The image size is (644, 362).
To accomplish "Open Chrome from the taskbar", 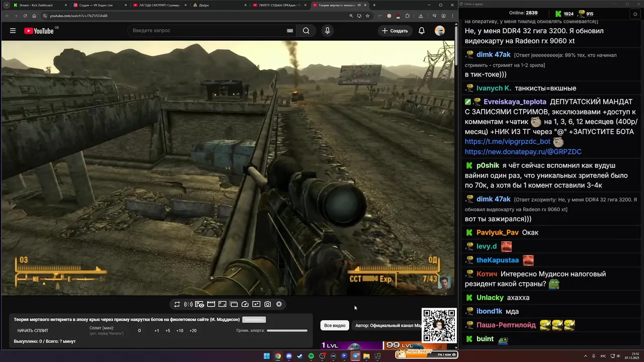I will 278,356.
